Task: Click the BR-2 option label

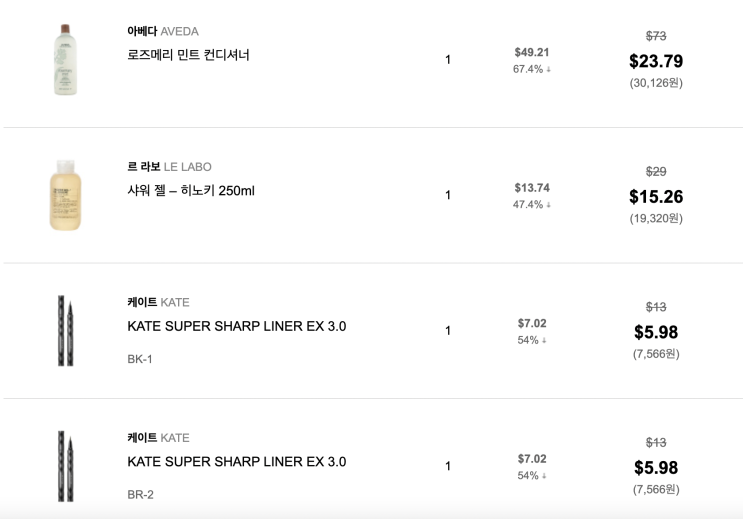Action: (140, 494)
